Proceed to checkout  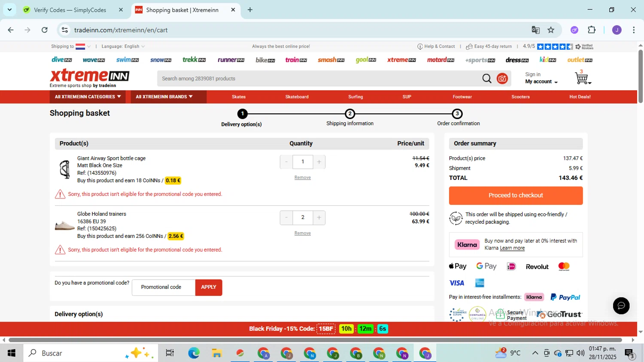click(x=516, y=195)
